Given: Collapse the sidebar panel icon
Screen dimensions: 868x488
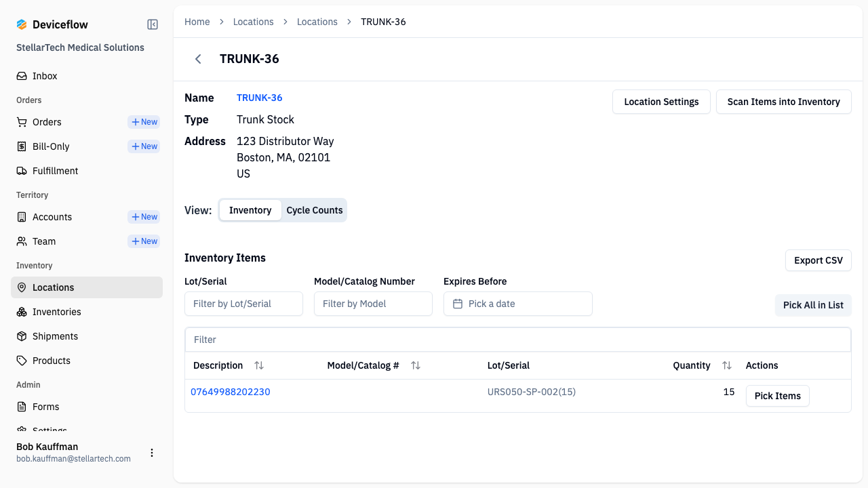Looking at the screenshot, I should (153, 24).
